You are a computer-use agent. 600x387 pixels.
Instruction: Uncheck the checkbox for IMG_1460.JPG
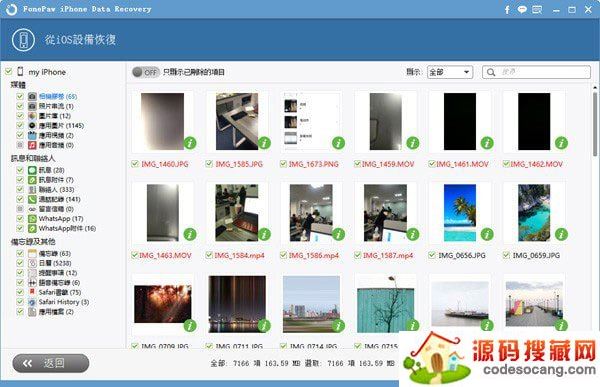pyautogui.click(x=135, y=164)
